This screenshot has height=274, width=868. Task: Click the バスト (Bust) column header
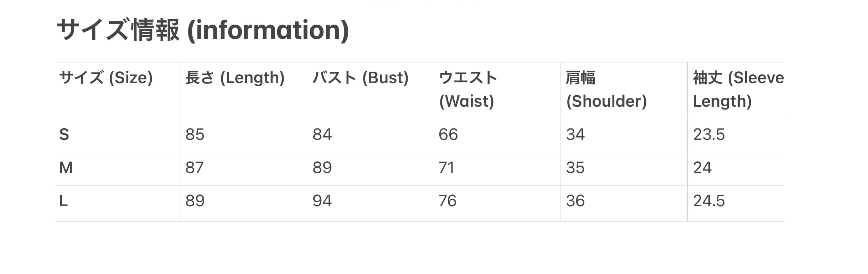click(360, 78)
